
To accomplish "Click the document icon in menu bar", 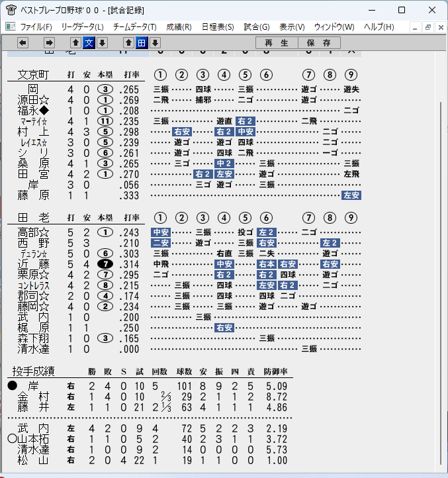I will 11,27.
